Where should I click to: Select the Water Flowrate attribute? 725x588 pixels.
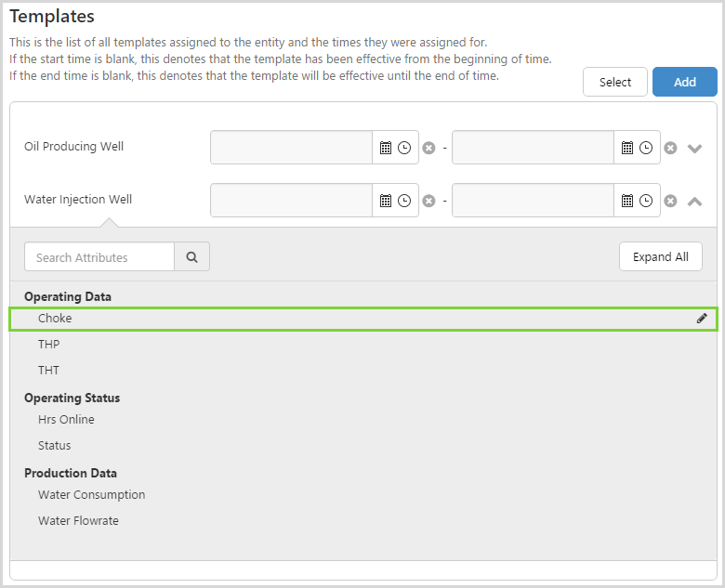pos(78,521)
